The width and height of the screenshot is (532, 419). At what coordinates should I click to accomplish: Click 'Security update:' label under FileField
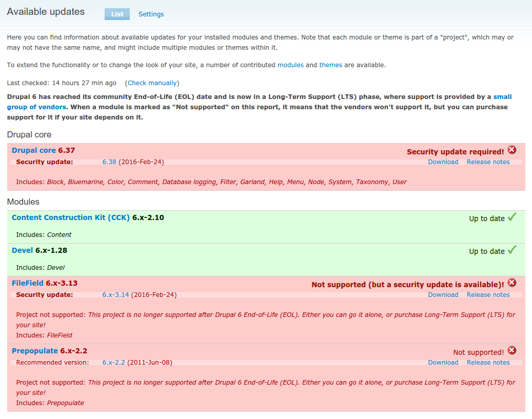(x=45, y=295)
